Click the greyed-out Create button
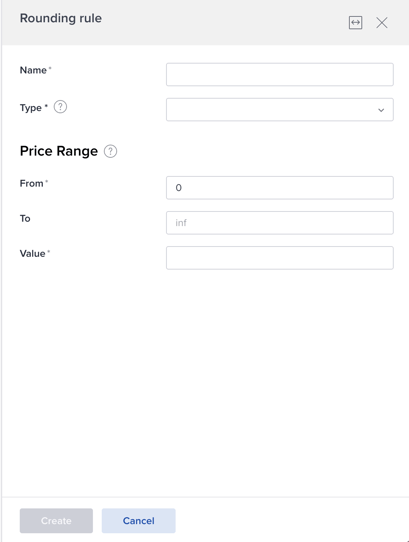 (56, 521)
